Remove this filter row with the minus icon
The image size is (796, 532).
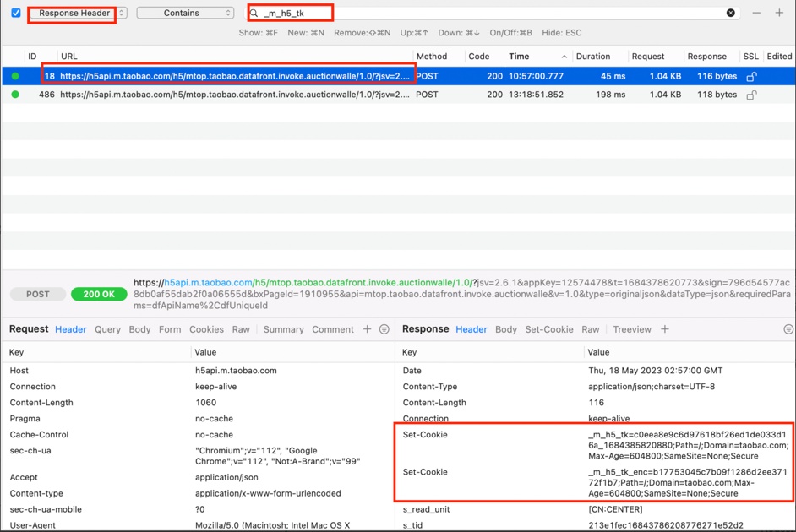coord(756,13)
